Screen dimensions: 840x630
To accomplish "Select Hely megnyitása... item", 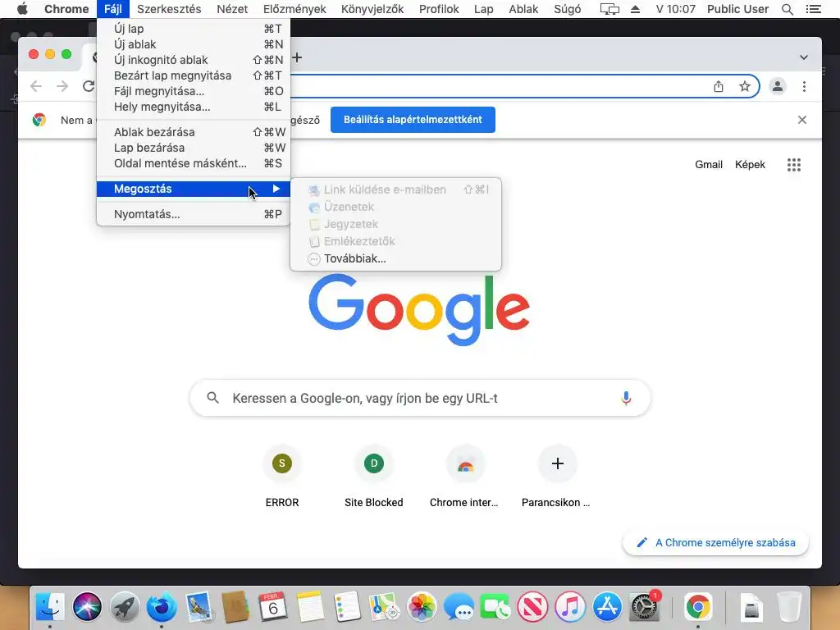I will pos(194,107).
